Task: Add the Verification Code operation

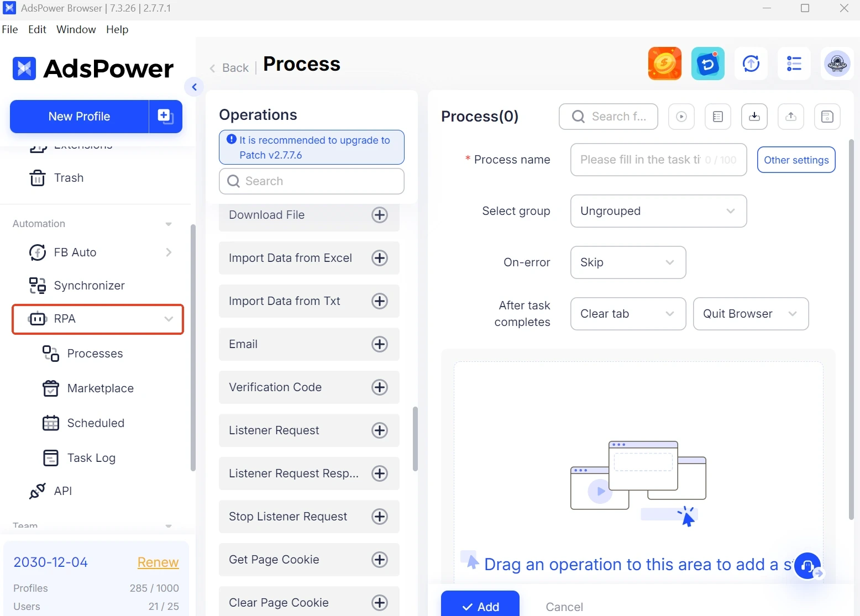Action: [x=380, y=387]
